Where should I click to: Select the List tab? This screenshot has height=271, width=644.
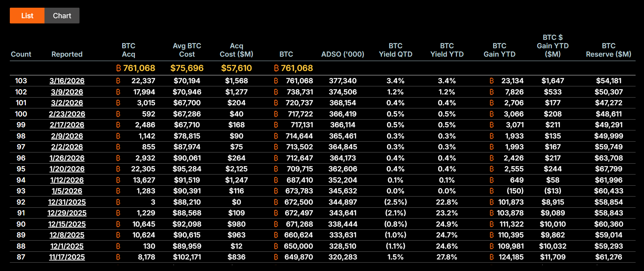click(x=27, y=16)
